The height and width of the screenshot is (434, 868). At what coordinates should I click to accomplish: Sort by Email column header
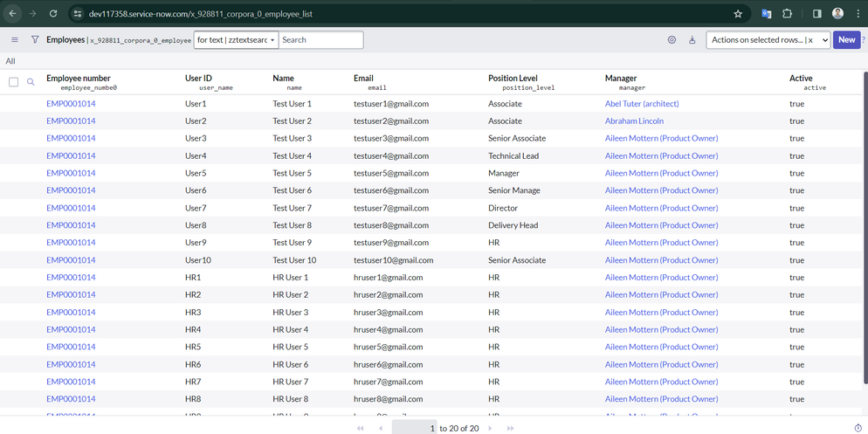pyautogui.click(x=363, y=78)
